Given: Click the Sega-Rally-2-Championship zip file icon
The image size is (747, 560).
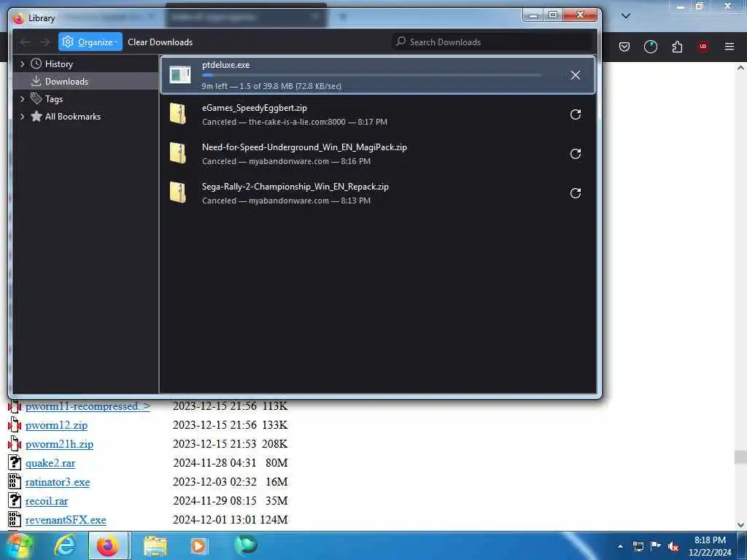Looking at the screenshot, I should (x=178, y=192).
